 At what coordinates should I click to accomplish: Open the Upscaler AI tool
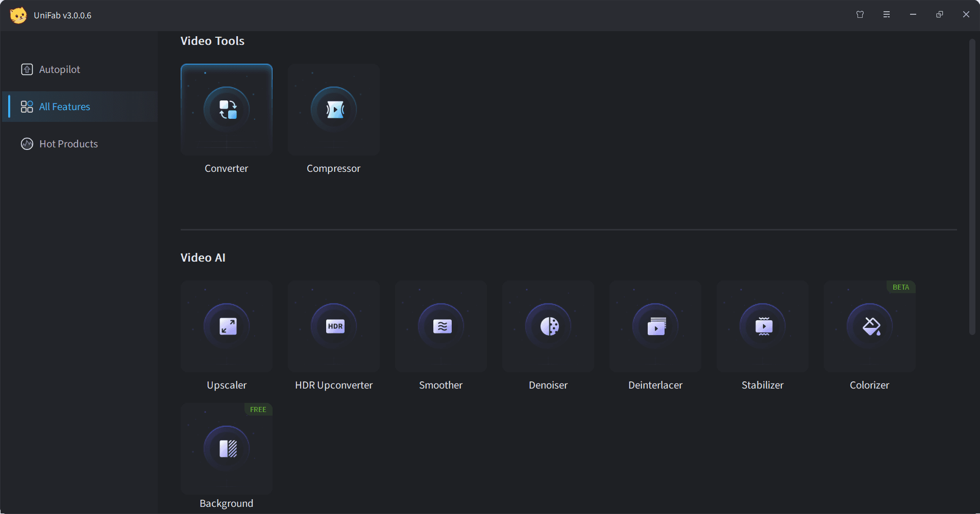point(227,326)
